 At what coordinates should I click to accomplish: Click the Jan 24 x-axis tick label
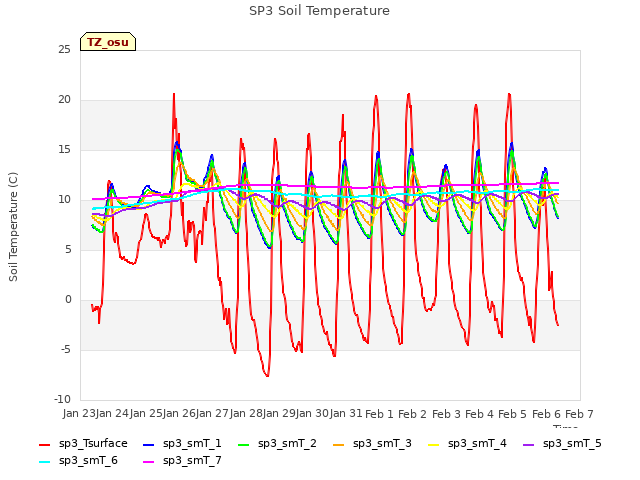coord(112,413)
